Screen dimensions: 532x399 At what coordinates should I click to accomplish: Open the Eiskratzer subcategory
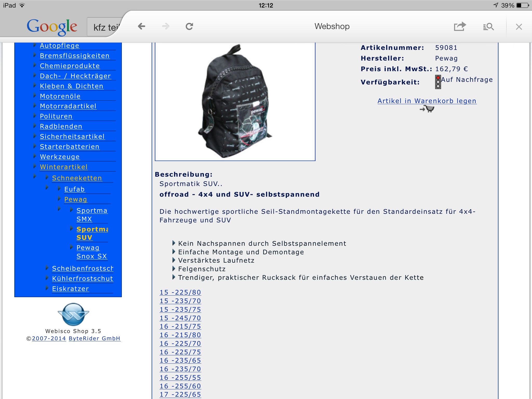click(x=70, y=289)
